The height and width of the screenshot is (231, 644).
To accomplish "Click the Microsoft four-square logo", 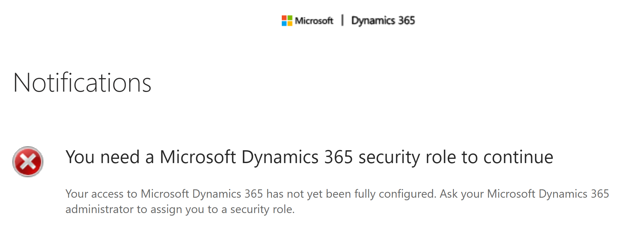I will (287, 21).
